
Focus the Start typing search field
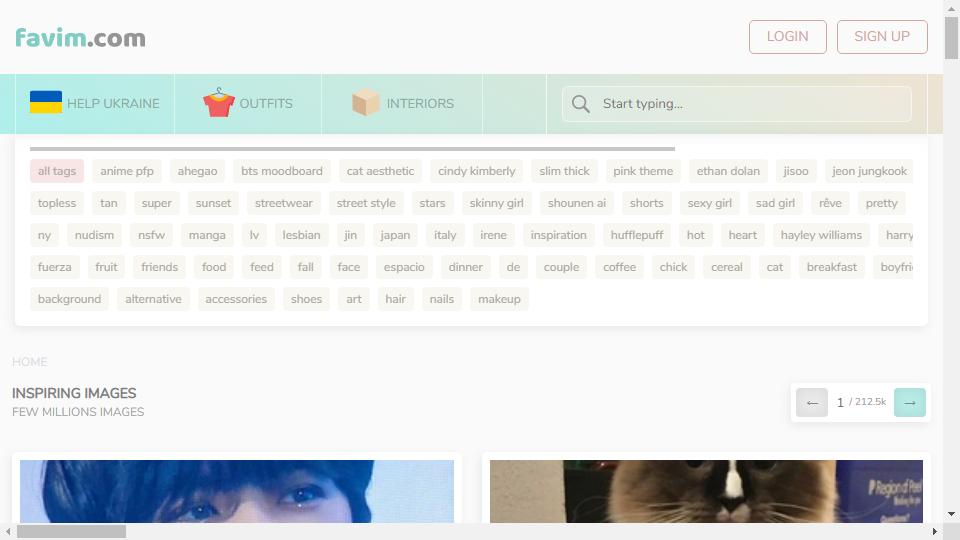[x=737, y=103]
